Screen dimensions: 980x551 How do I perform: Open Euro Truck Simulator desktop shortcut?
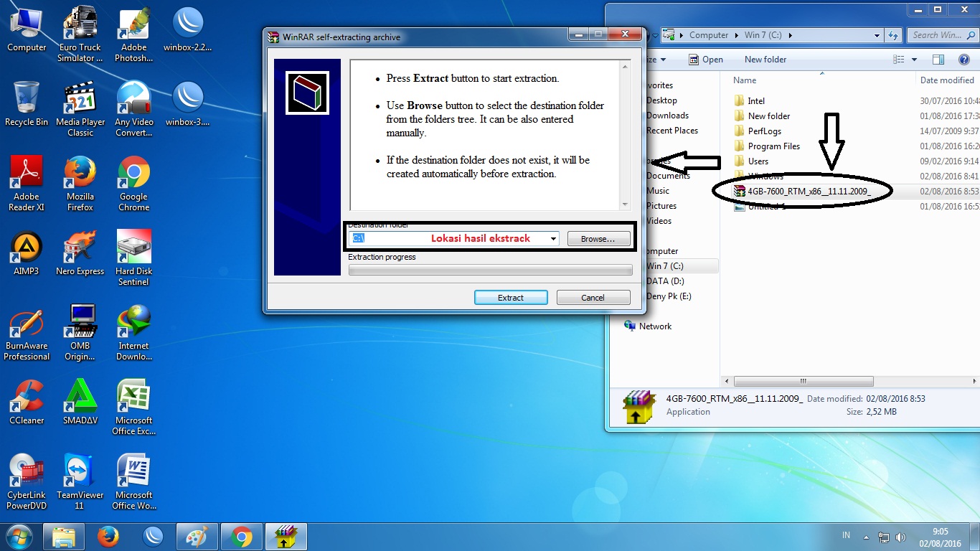[80, 34]
